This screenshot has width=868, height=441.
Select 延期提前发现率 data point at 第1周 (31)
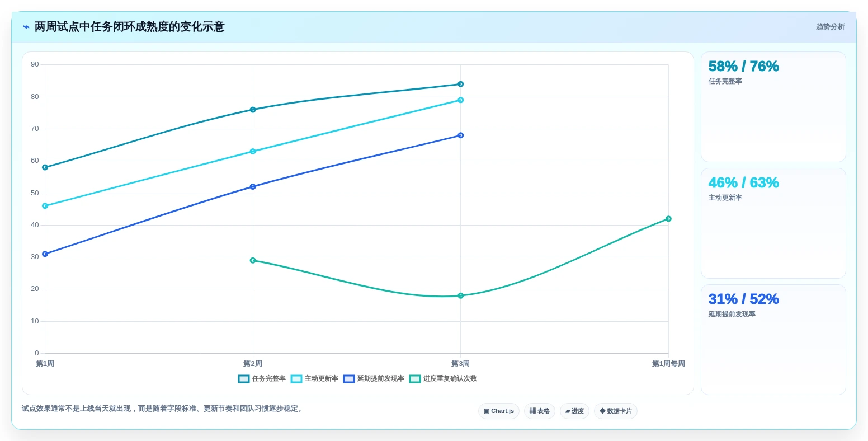(x=45, y=254)
